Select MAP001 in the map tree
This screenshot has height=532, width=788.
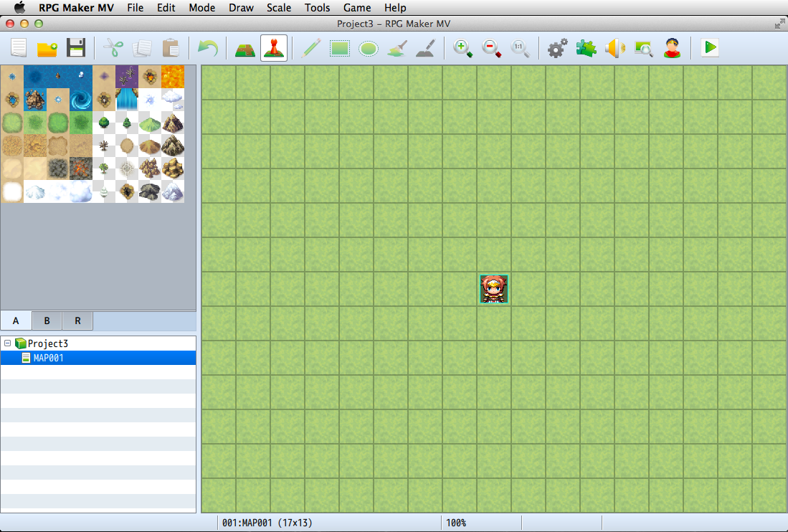point(48,358)
